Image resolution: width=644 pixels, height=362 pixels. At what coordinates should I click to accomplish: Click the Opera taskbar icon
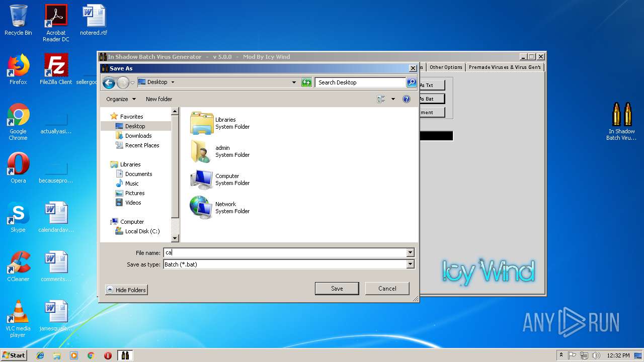click(x=108, y=355)
